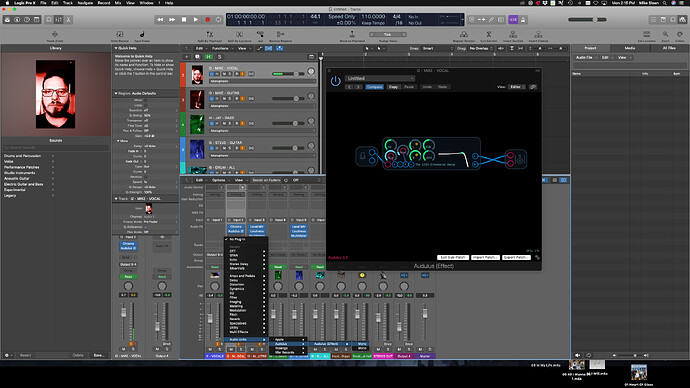Click the purple count-in button
The height and width of the screenshot is (388, 690).
513,19
